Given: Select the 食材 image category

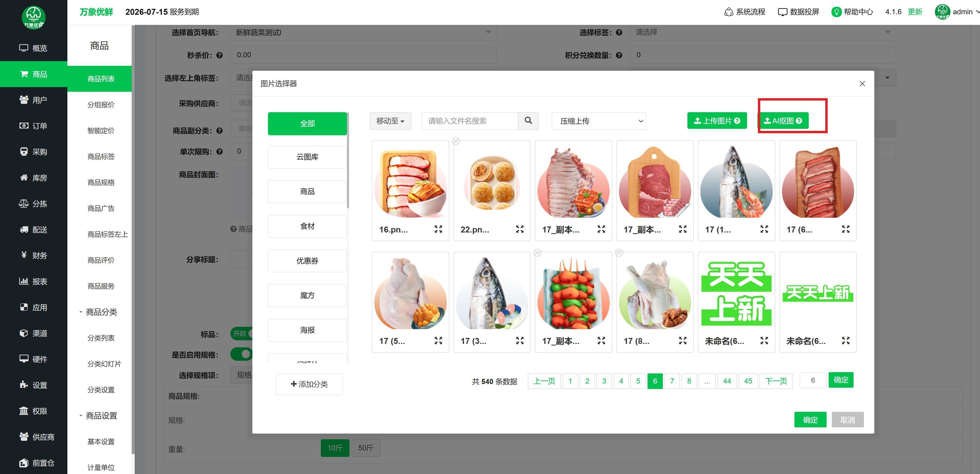Looking at the screenshot, I should coord(307,226).
